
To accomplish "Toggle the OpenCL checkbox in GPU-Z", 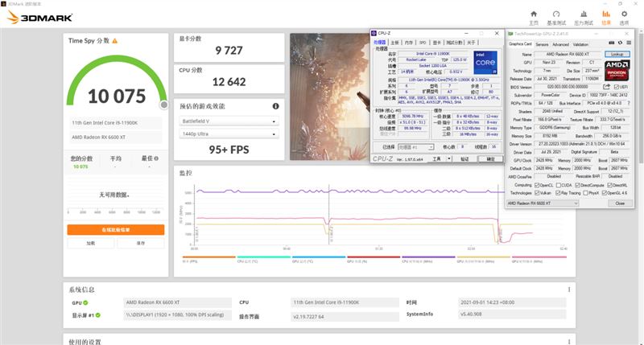I will point(537,185).
